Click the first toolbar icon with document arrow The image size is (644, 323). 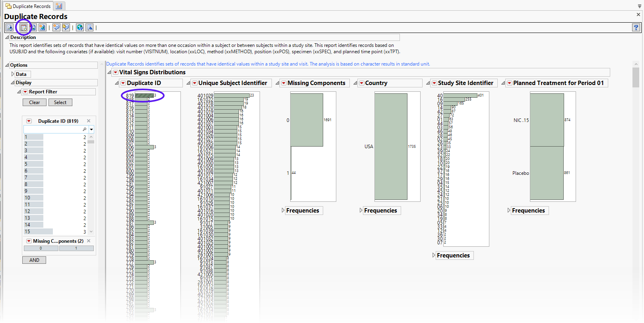[9, 27]
